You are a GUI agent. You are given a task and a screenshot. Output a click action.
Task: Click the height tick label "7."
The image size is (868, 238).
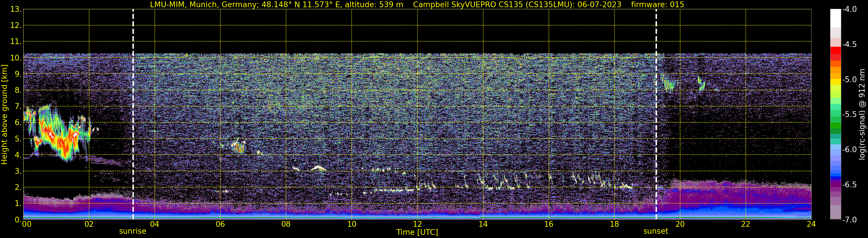[18, 107]
